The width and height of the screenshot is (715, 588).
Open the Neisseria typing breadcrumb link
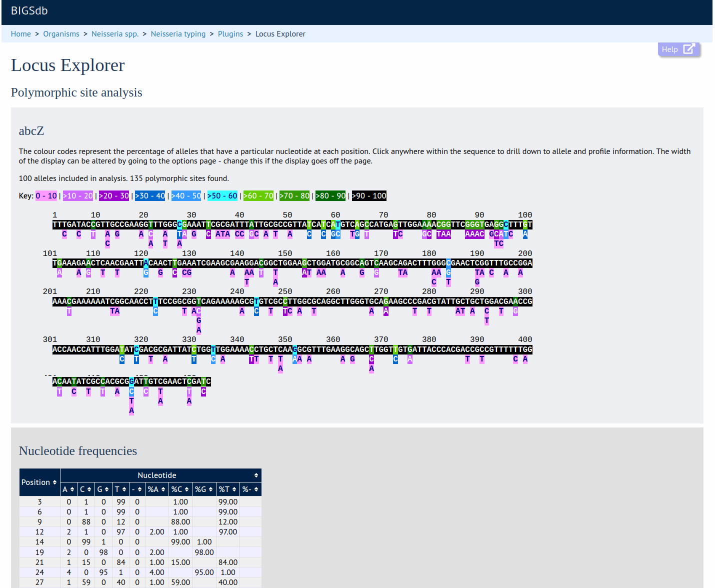tap(178, 34)
